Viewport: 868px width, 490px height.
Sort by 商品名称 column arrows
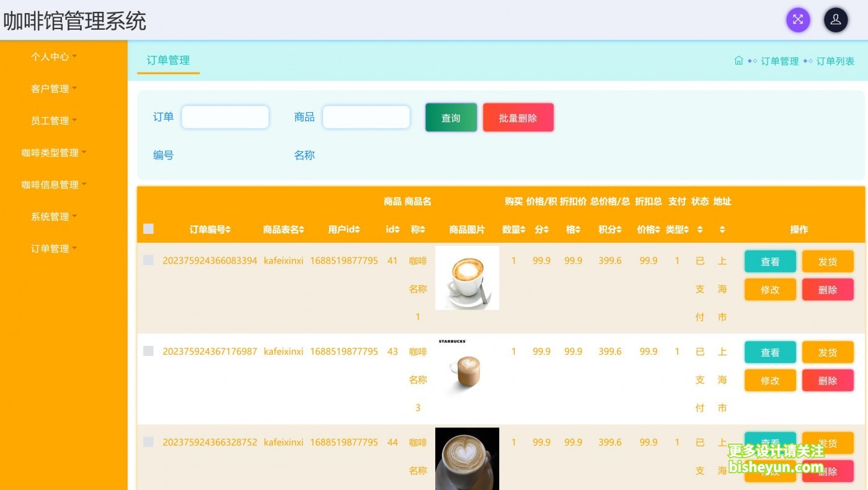pyautogui.click(x=423, y=229)
